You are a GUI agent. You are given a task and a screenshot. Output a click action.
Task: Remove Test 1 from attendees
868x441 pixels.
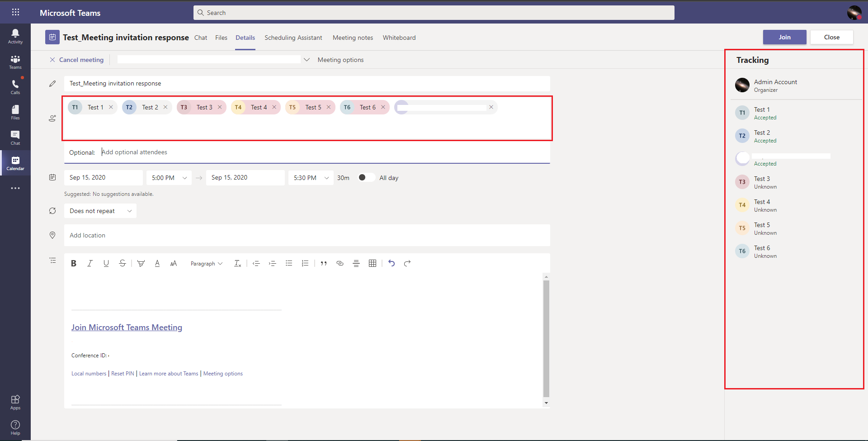point(111,107)
